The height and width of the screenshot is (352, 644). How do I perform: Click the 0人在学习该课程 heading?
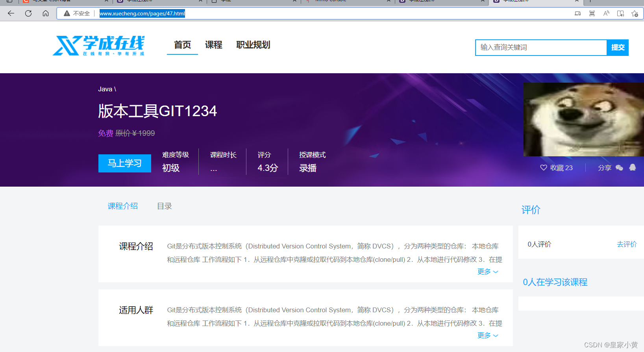(555, 282)
